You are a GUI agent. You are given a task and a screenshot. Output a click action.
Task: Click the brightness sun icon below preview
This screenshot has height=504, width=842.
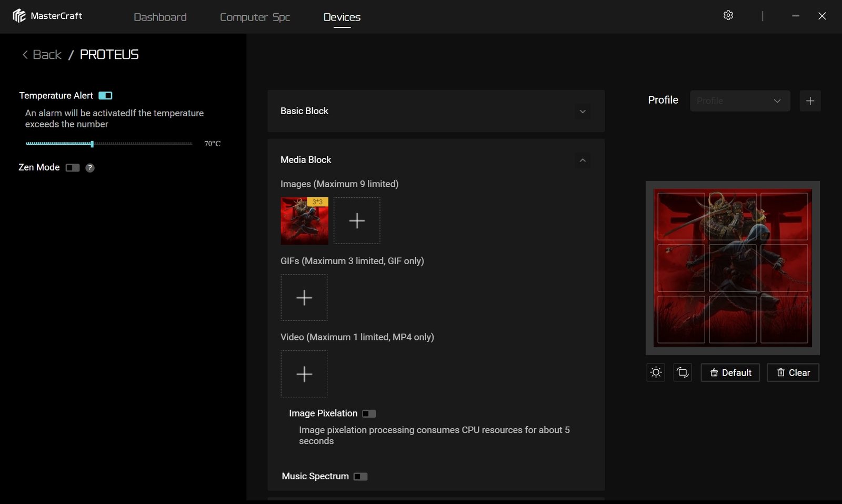tap(656, 372)
